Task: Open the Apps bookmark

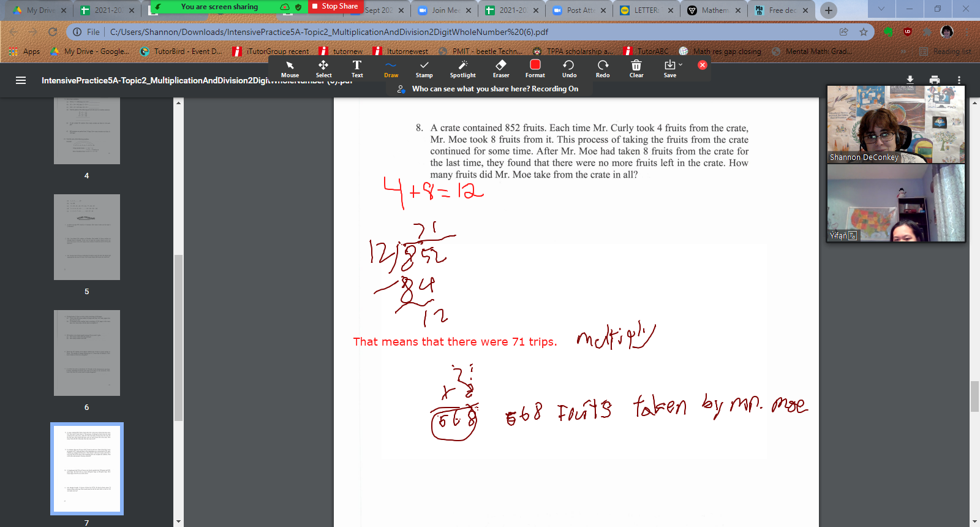Action: tap(24, 51)
